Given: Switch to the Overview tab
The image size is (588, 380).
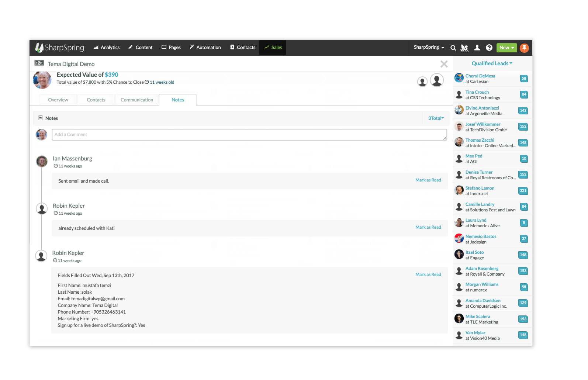Looking at the screenshot, I should click(x=58, y=100).
